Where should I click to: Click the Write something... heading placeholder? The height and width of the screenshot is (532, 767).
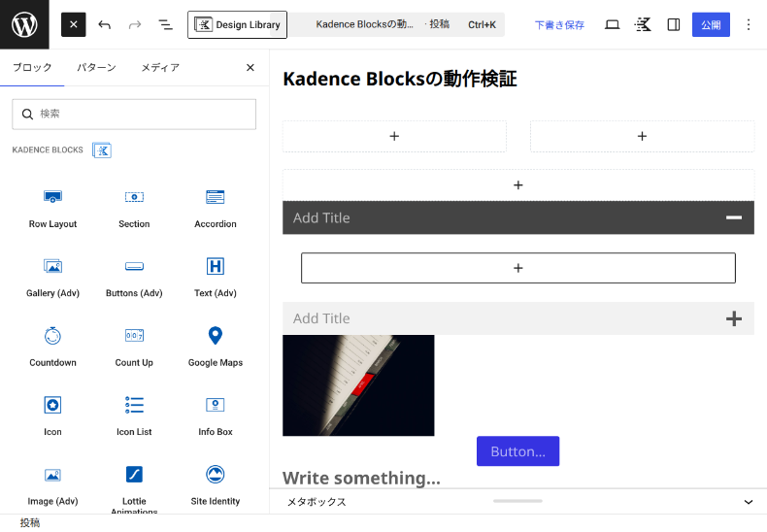click(361, 478)
